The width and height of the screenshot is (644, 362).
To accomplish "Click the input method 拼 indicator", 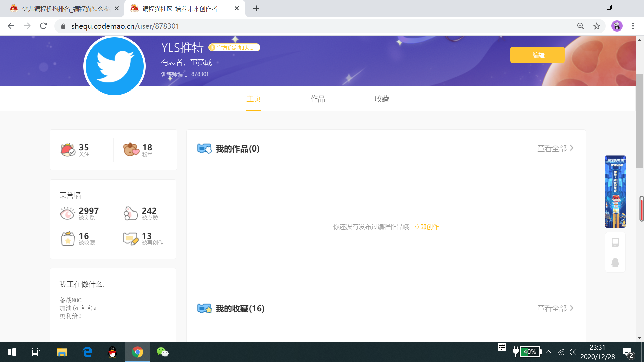I will pyautogui.click(x=502, y=347).
